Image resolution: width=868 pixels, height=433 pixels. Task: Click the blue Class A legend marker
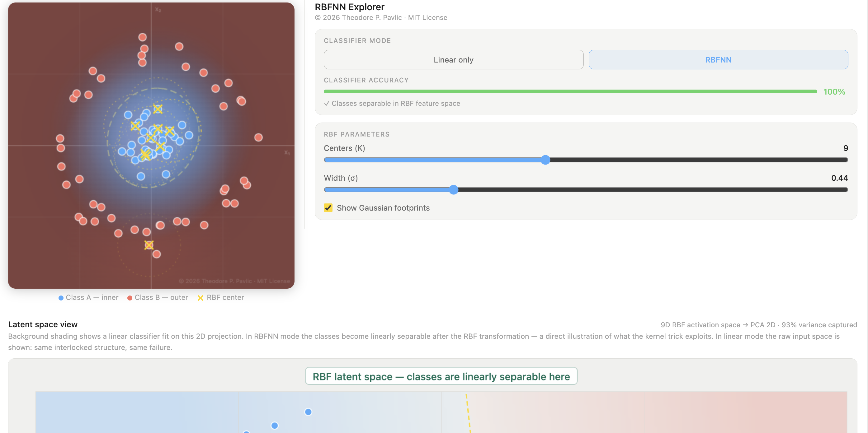61,297
